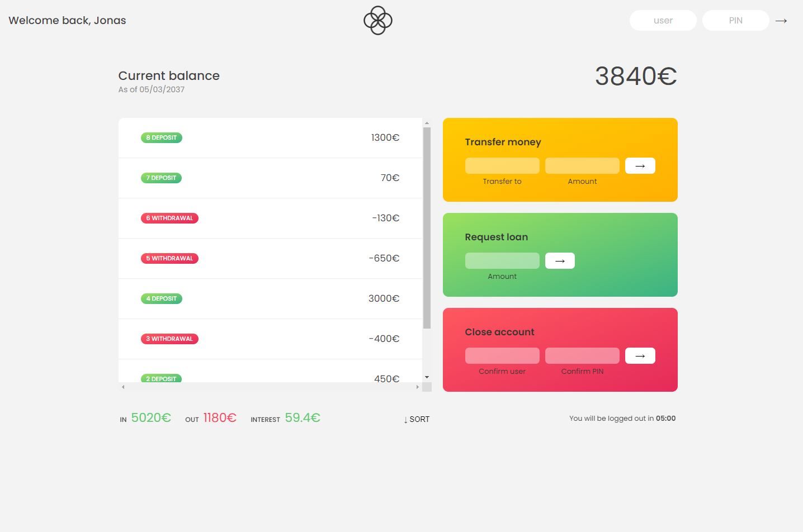803x532 pixels.
Task: Click the INTEREST summary value 59.4€
Action: (x=303, y=418)
